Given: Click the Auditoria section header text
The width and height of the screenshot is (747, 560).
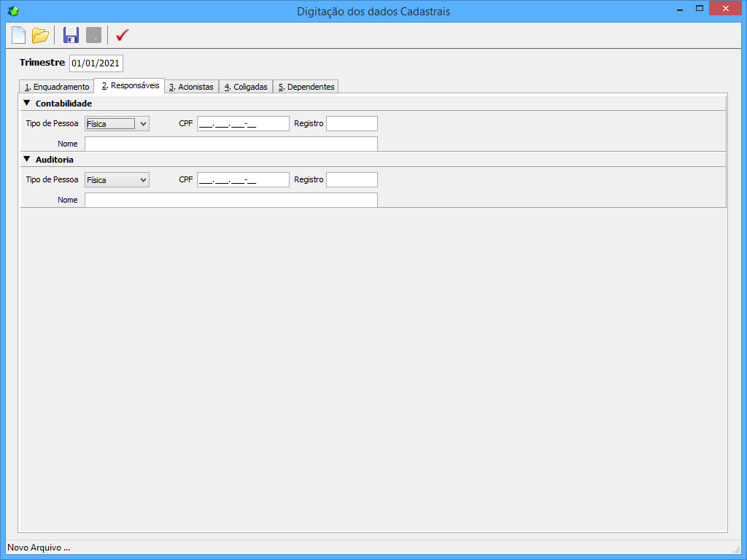Looking at the screenshot, I should click(54, 160).
